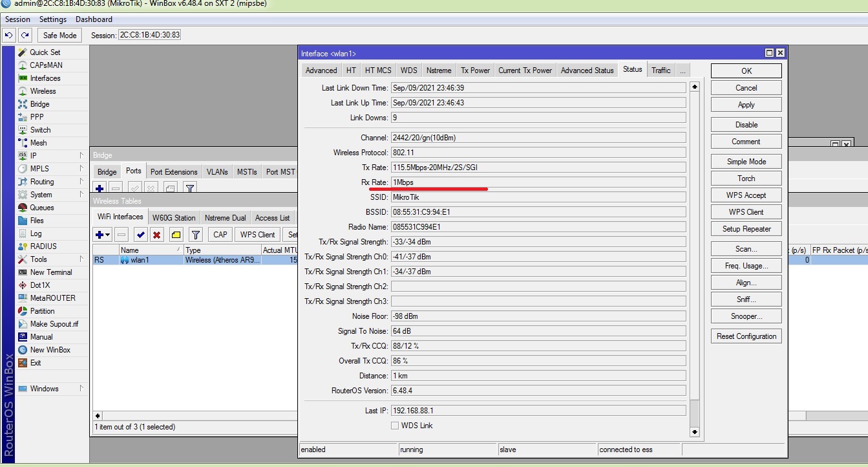Open Partition in the sidebar
868x467 pixels.
point(42,311)
